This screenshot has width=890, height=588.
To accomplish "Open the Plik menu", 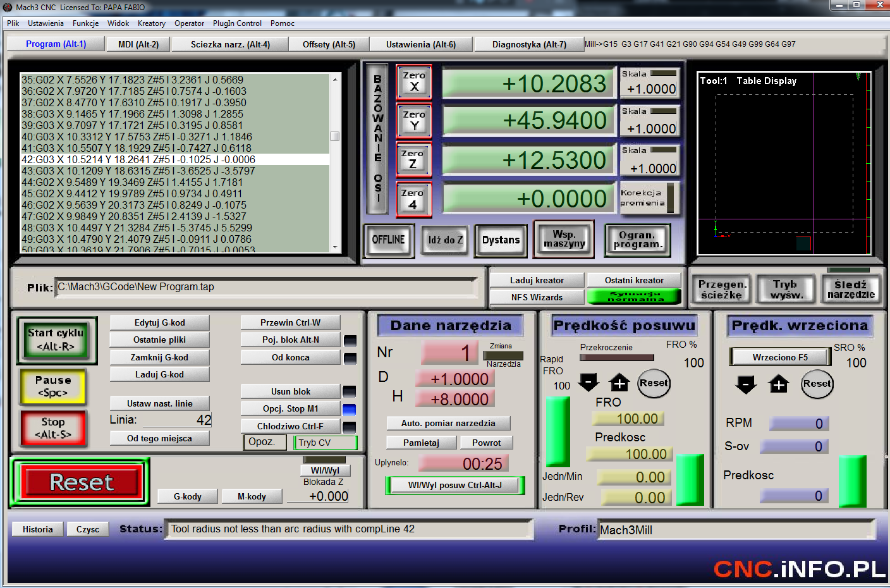I will (13, 23).
